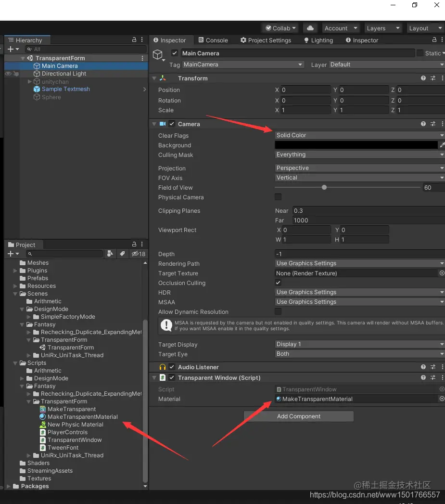Viewport: 445px width, 504px height.
Task: Open Material field object picker
Action: 442,399
